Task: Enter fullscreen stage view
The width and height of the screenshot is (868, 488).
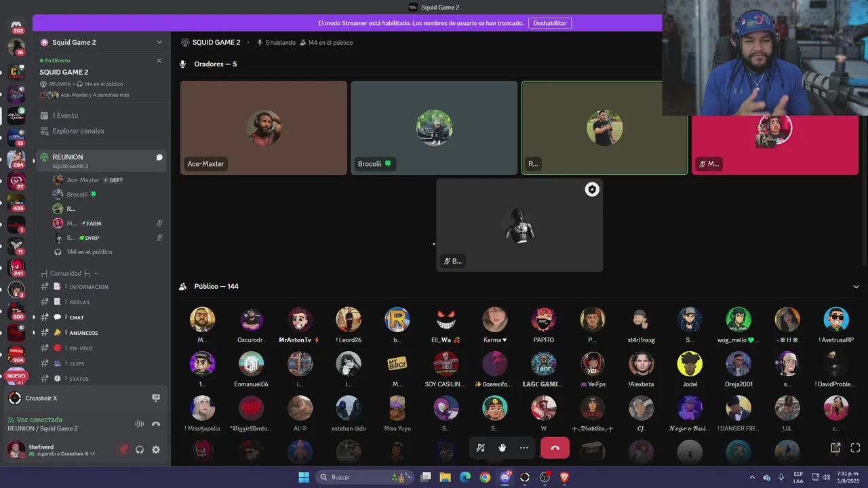Action: pyautogui.click(x=855, y=448)
